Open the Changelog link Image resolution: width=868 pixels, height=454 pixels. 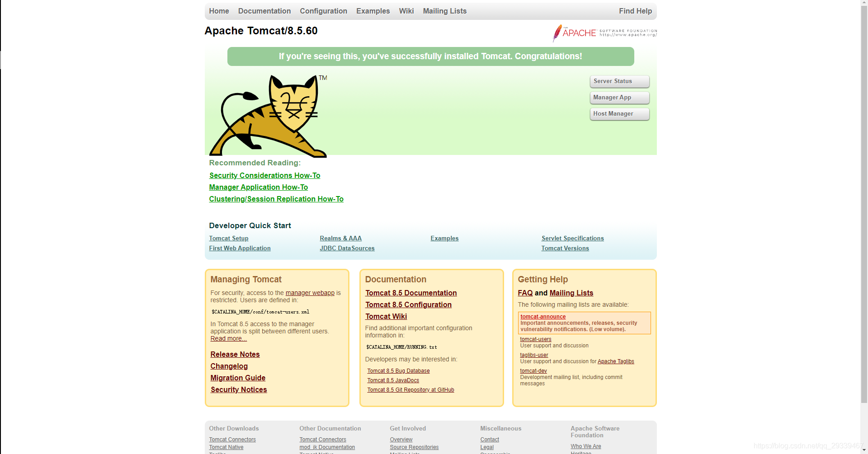229,366
